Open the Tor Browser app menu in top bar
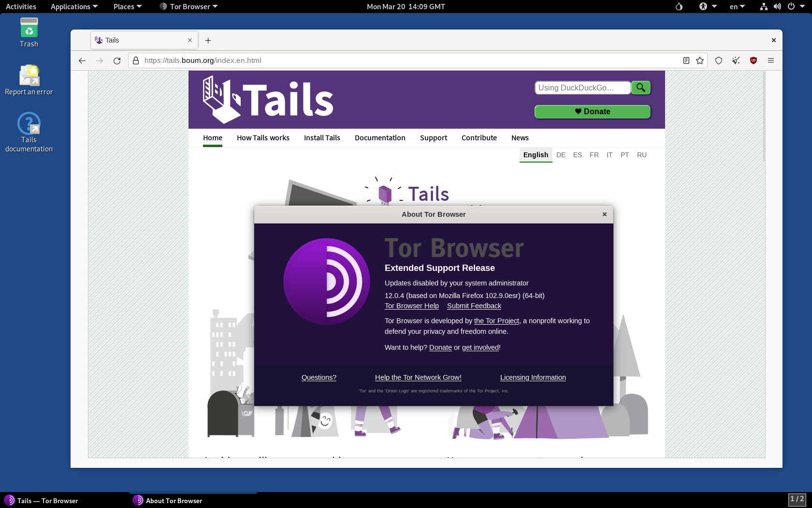This screenshot has width=812, height=508. point(188,7)
